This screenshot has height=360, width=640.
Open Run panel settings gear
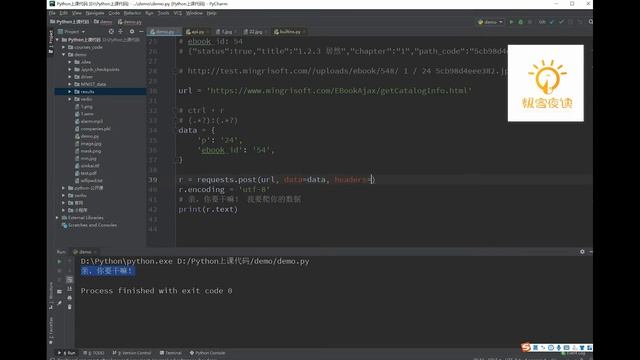582,252
